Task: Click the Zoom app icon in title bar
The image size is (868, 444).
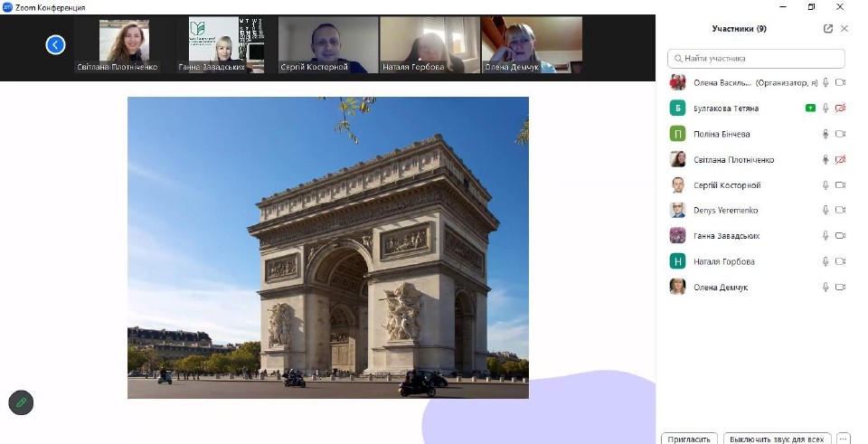Action: point(7,7)
